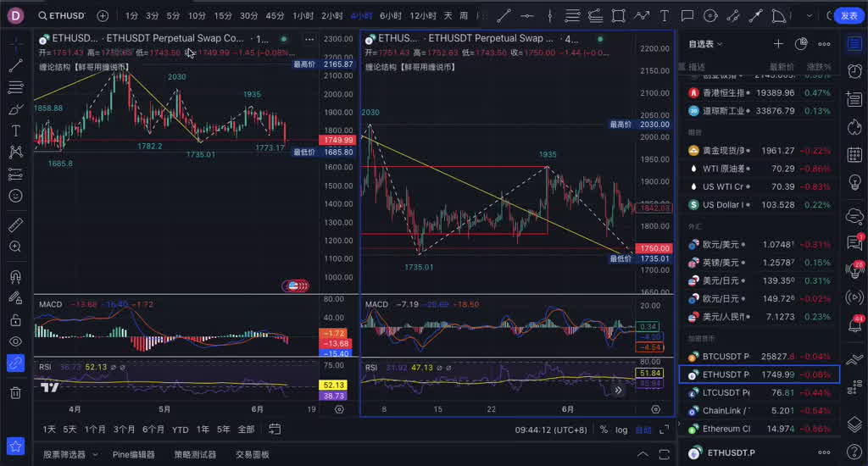Screen dimensions: 868x466
Task: Toggle hide all drawings eye icon
Action: (x=15, y=341)
